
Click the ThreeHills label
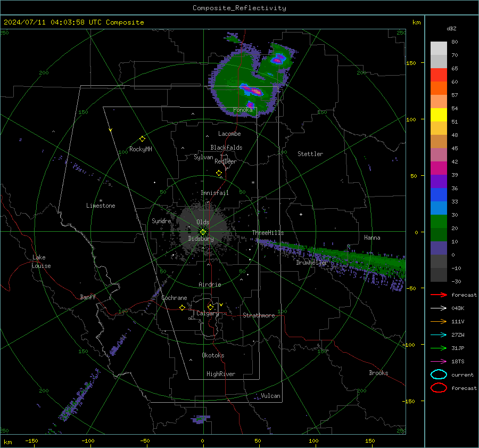coord(268,233)
